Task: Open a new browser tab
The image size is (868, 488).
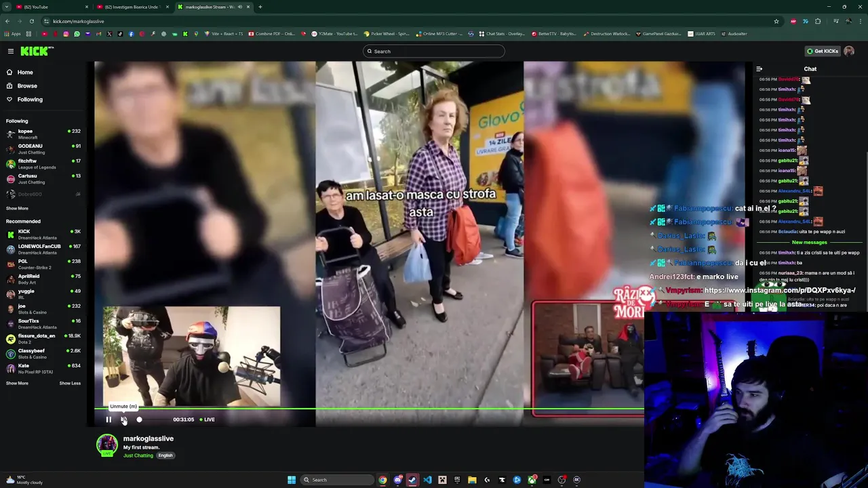Action: [x=260, y=7]
